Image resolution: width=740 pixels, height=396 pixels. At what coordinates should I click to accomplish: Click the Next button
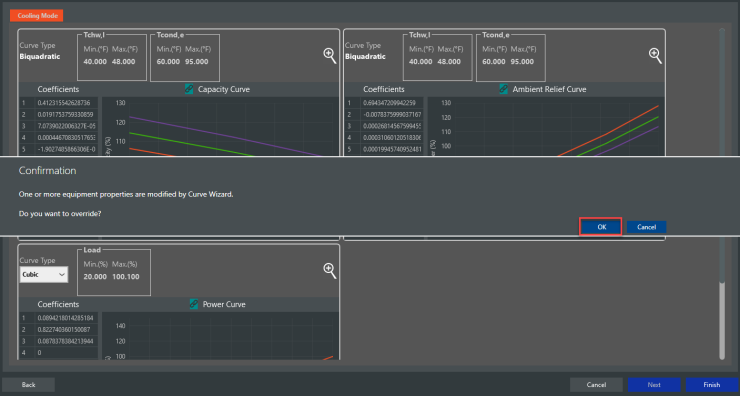click(x=654, y=385)
